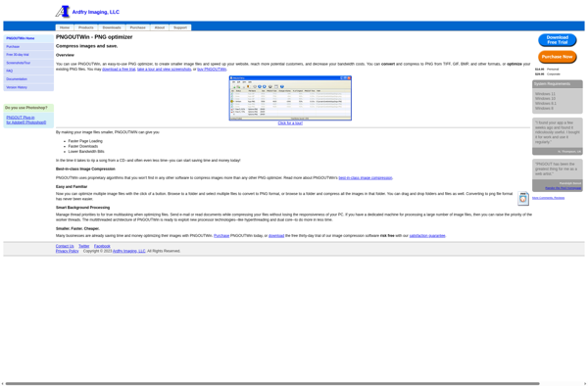Open the Contact Us footer link

coord(65,246)
